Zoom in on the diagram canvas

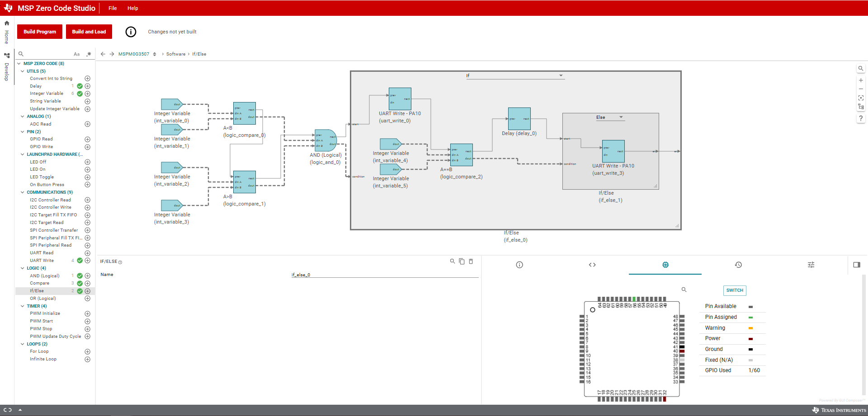point(861,80)
